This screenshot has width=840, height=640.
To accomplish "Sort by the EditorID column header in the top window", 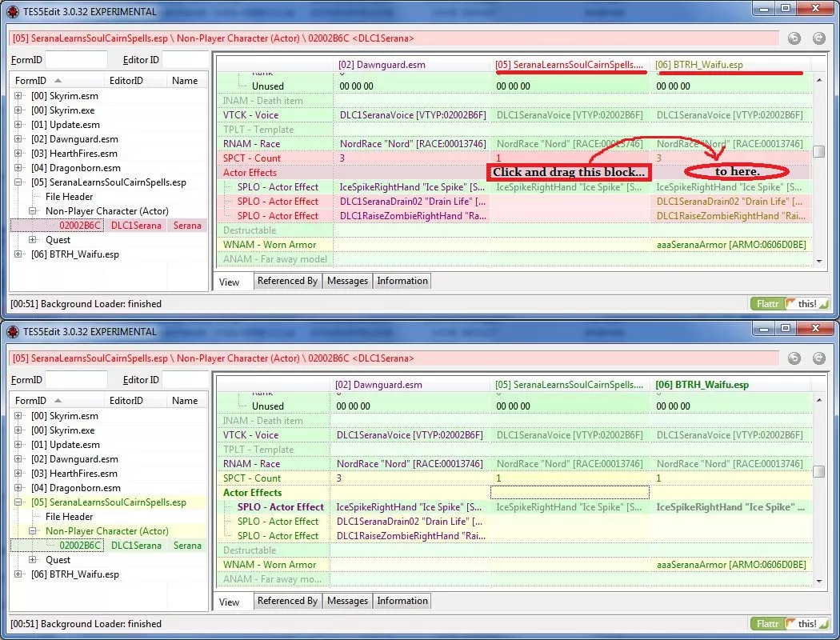I will tap(136, 80).
